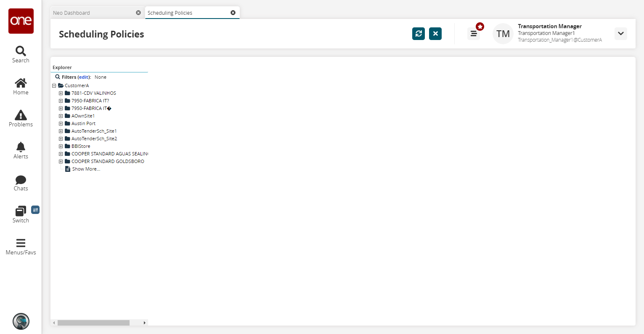Select BBIStore in the tree
This screenshot has height=334, width=644.
(x=81, y=146)
